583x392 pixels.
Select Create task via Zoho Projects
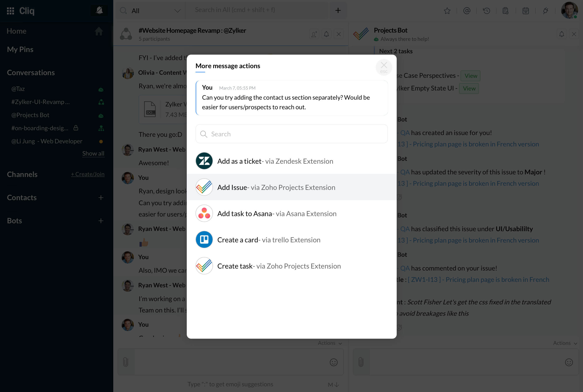(x=291, y=266)
